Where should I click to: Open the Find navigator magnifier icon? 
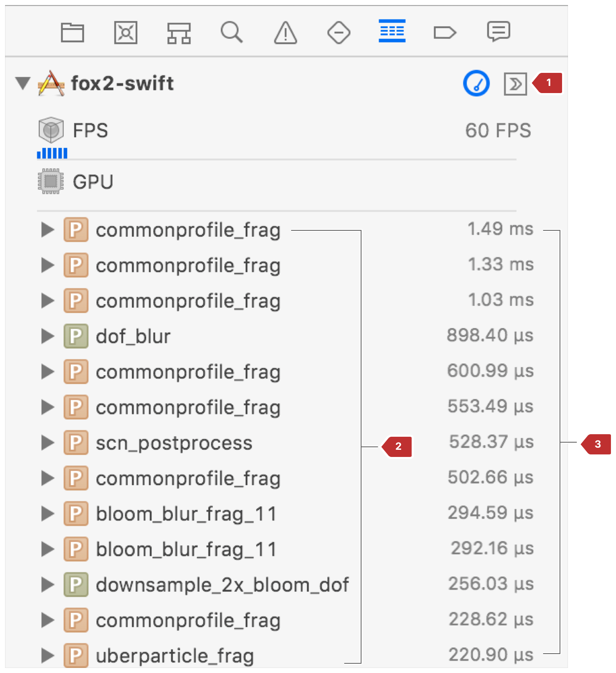click(232, 32)
